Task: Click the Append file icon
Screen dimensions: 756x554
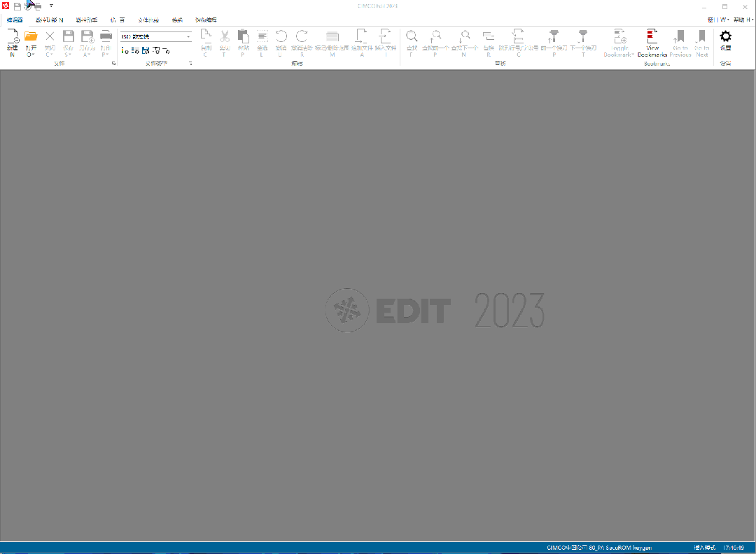Action: pos(362,36)
